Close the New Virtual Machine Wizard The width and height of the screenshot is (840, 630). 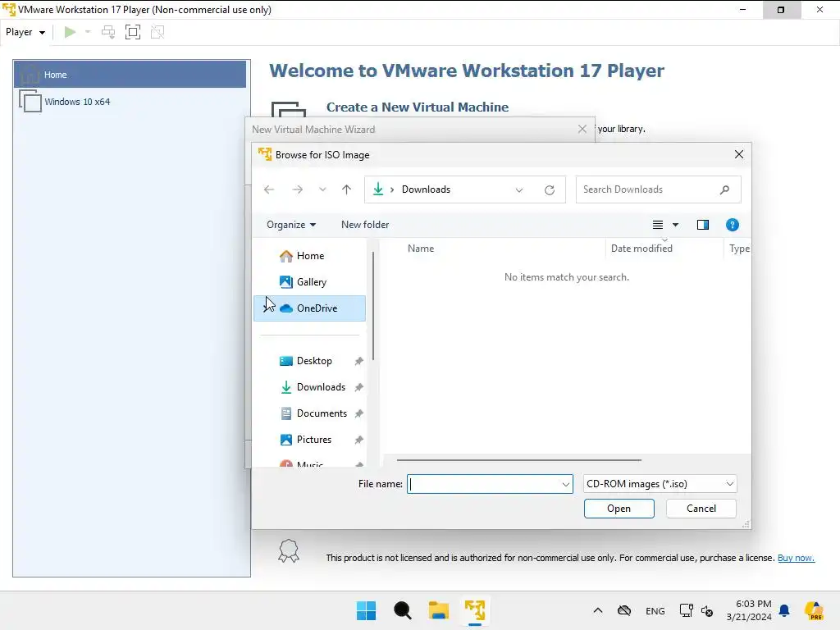(x=582, y=129)
